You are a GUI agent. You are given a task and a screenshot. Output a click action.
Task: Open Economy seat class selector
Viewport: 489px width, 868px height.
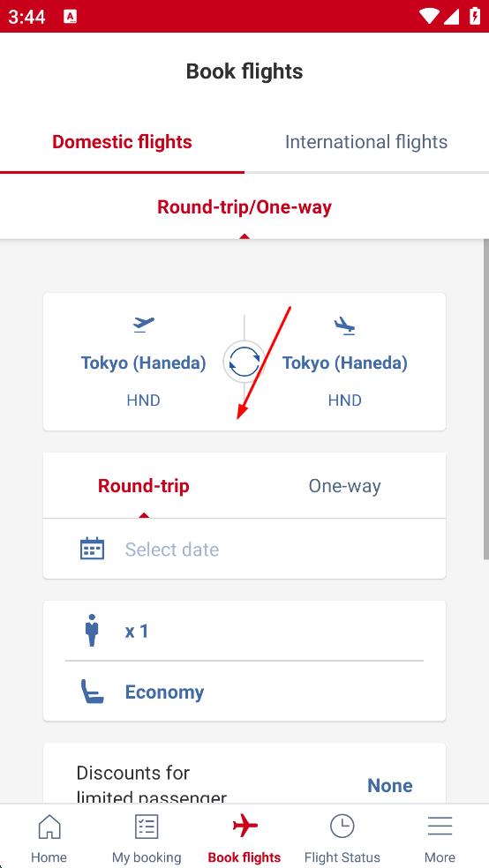244,692
